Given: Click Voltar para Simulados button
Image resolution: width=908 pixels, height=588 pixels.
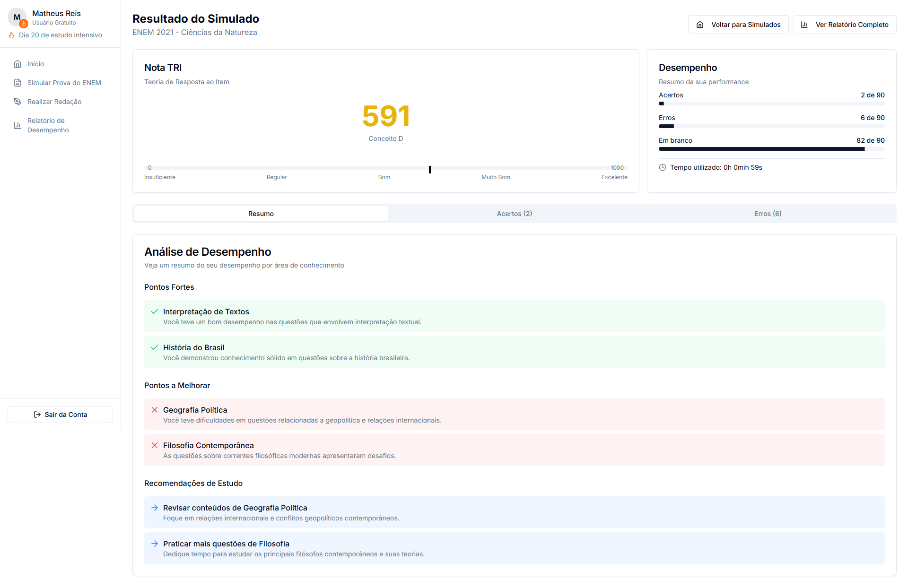Looking at the screenshot, I should [738, 24].
